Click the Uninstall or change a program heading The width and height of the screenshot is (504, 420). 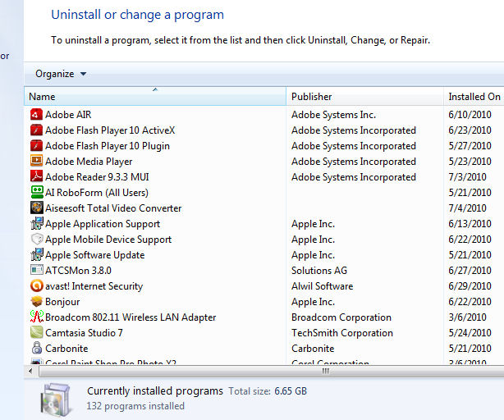pyautogui.click(x=138, y=15)
